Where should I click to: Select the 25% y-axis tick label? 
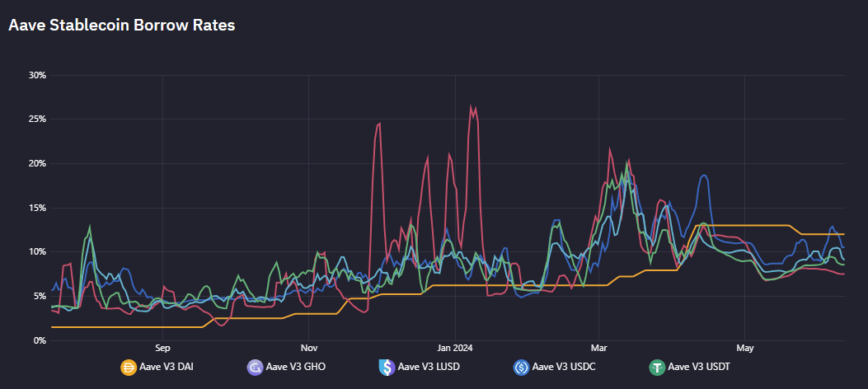(37, 120)
